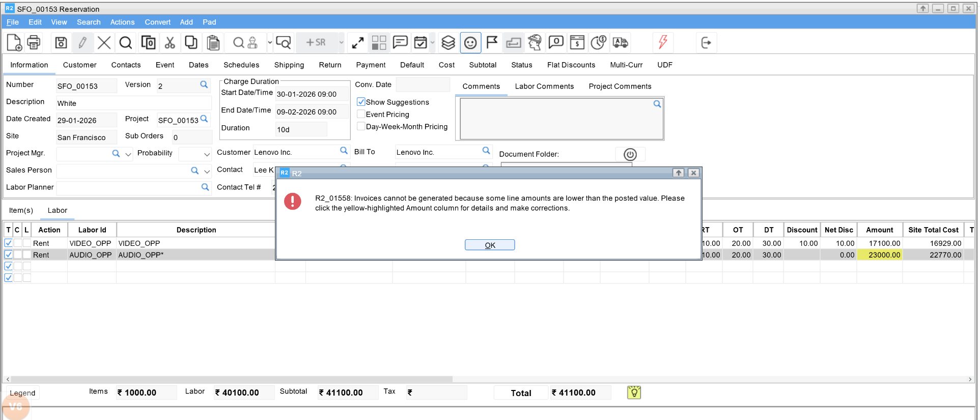
Task: Click the delivery truck icon
Action: (x=620, y=43)
